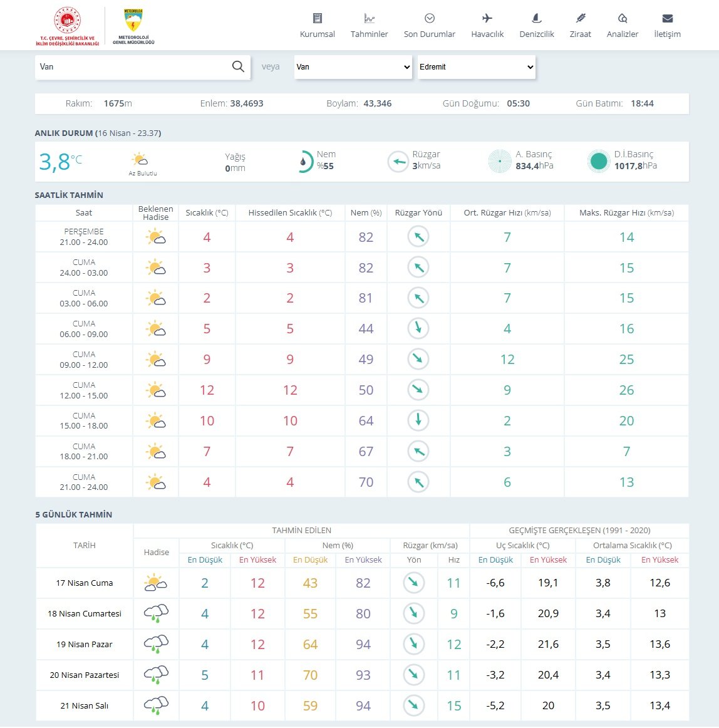The width and height of the screenshot is (719, 728).
Task: Click the Nem humidity gauge icon
Action: [303, 162]
